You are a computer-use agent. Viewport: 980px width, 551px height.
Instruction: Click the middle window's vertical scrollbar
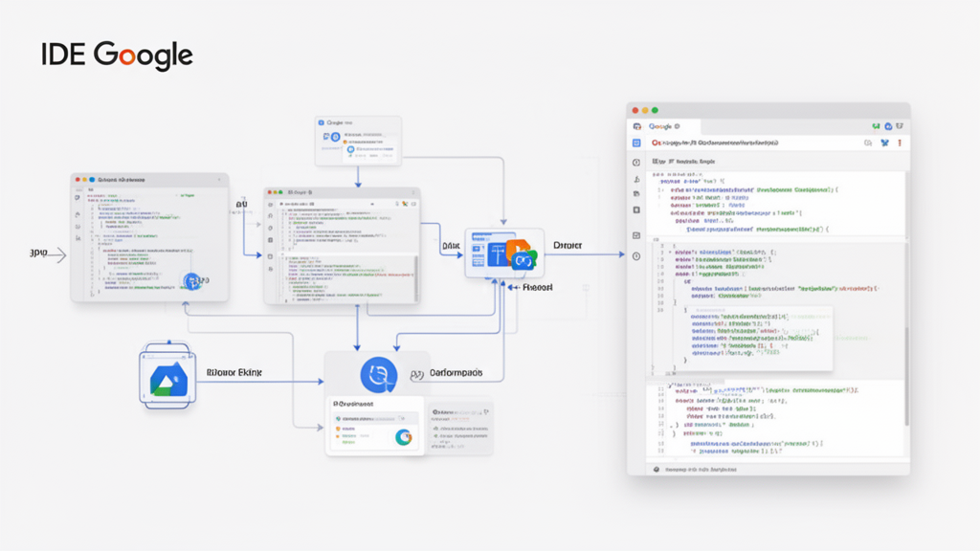click(x=416, y=278)
